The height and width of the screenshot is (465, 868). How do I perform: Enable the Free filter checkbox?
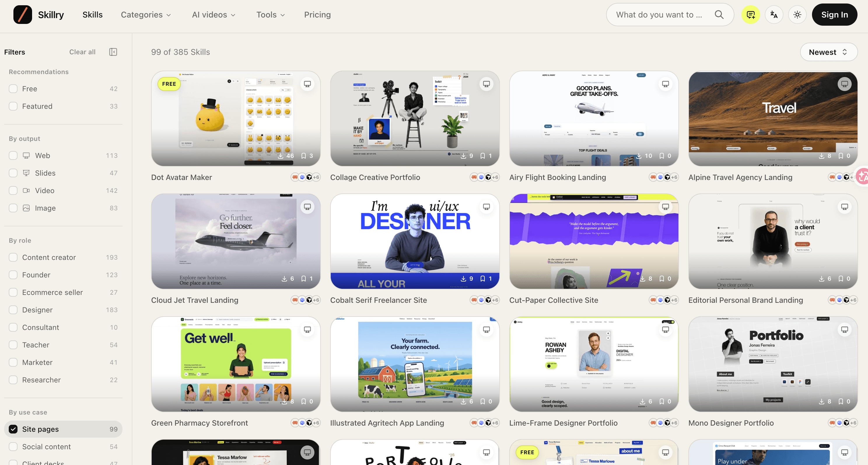[13, 89]
